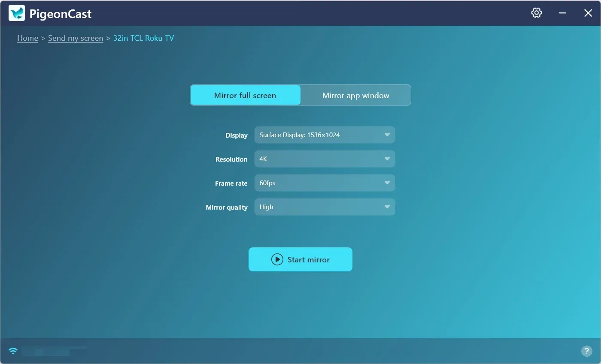Open the Display dropdown
The width and height of the screenshot is (601, 364).
[325, 135]
